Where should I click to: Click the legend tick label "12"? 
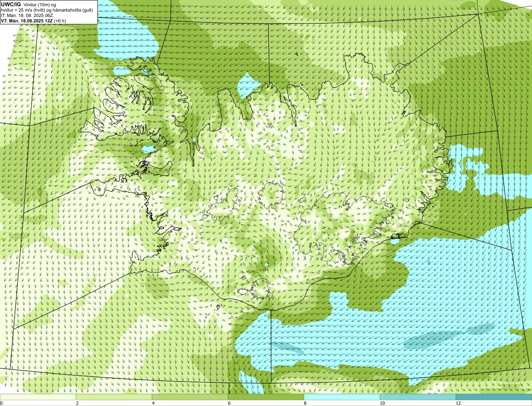point(458,403)
